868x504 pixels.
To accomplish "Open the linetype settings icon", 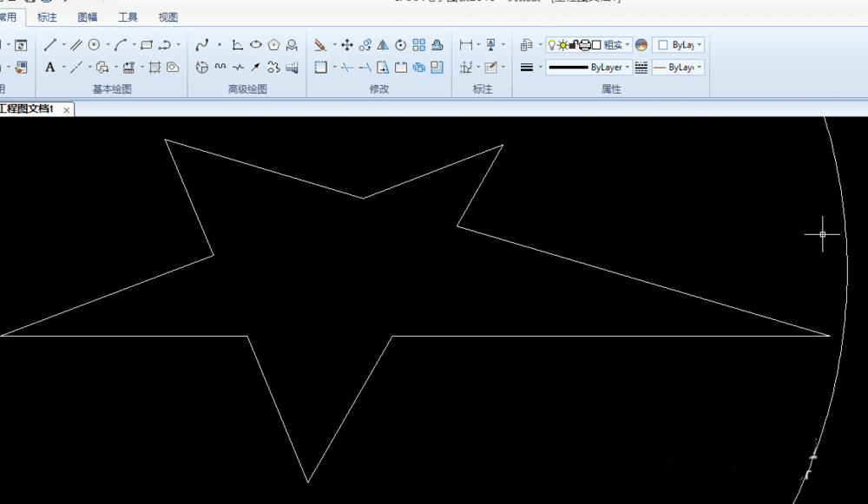I will coord(641,68).
